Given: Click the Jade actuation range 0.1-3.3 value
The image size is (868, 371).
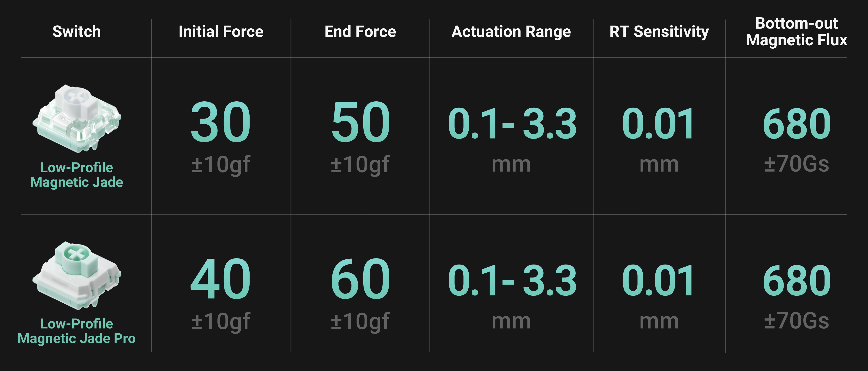Looking at the screenshot, I should tap(511, 124).
